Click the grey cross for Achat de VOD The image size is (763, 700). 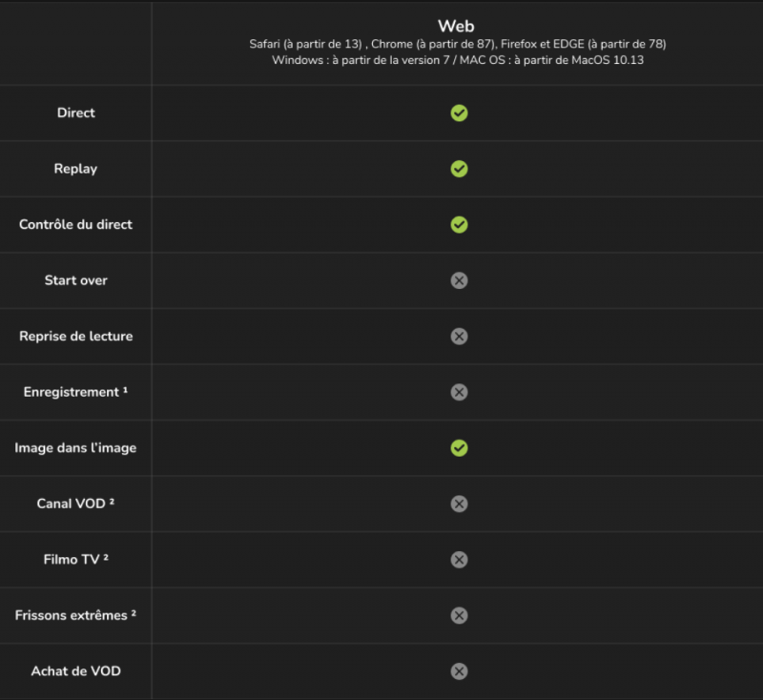tap(459, 671)
